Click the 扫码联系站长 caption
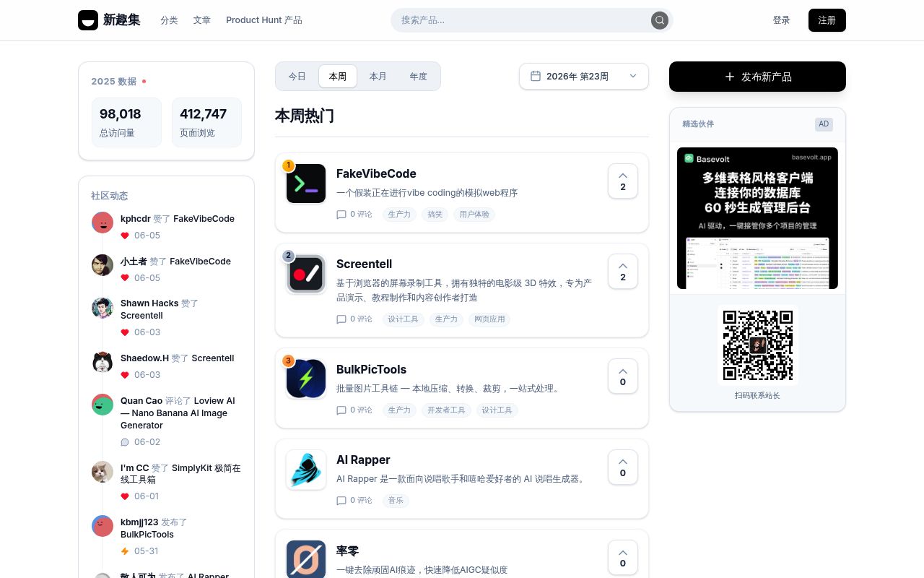924x578 pixels. [x=757, y=395]
